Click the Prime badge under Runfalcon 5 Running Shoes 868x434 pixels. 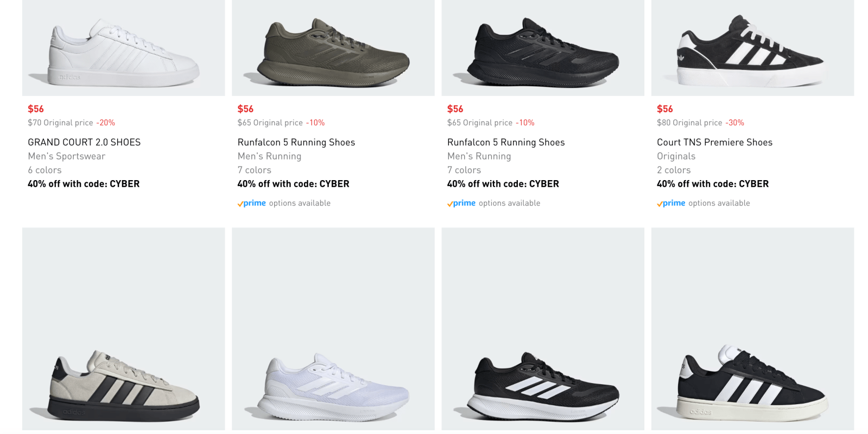251,203
